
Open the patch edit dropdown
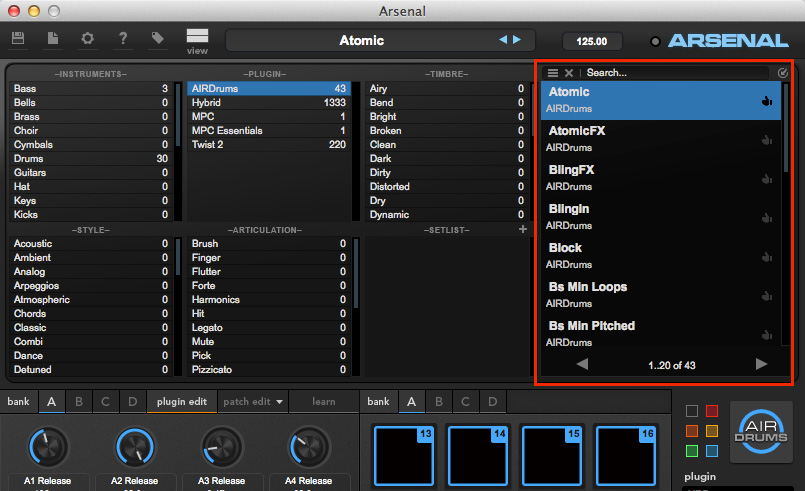coord(253,402)
